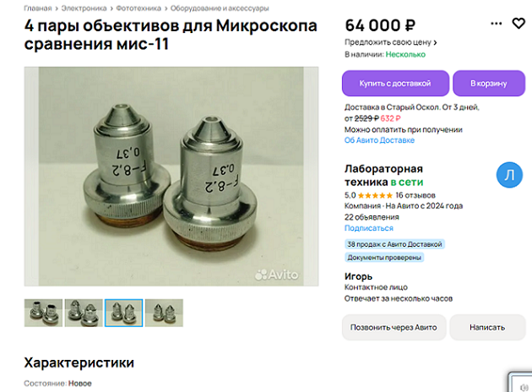Add item with 'В корзину' button
532x392 pixels.
[489, 83]
